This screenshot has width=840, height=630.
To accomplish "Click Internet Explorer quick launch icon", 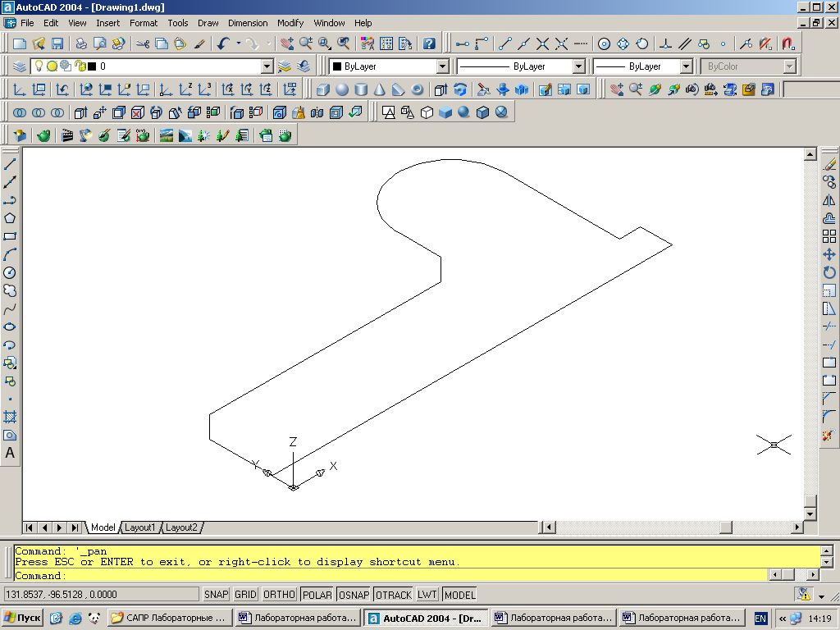I will [x=75, y=619].
